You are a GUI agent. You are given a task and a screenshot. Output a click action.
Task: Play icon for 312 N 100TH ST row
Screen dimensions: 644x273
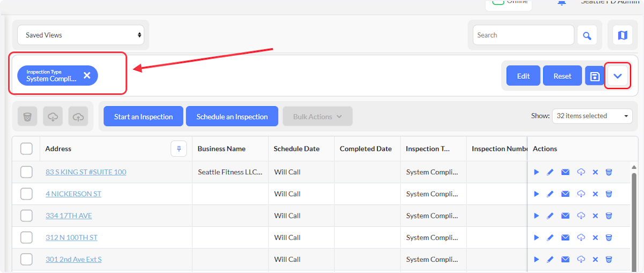point(537,238)
